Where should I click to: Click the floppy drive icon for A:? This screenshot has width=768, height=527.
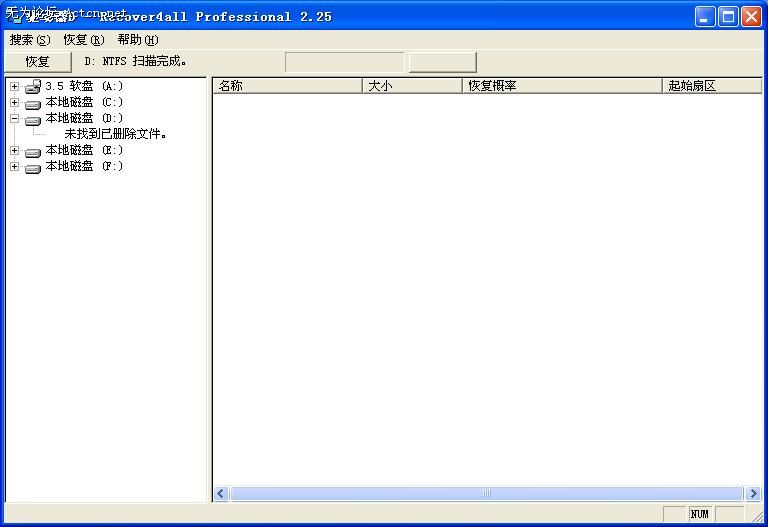tap(33, 86)
